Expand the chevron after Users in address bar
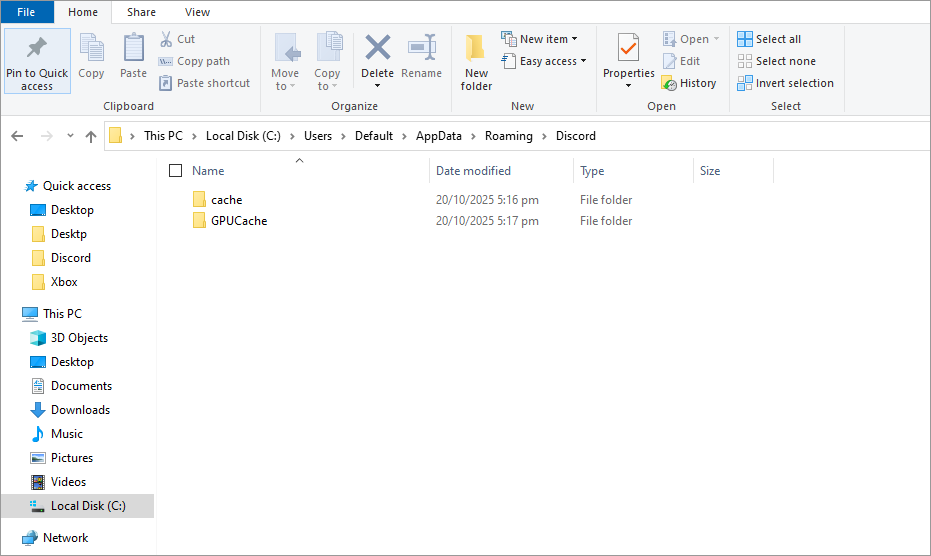931x556 pixels. click(x=343, y=137)
